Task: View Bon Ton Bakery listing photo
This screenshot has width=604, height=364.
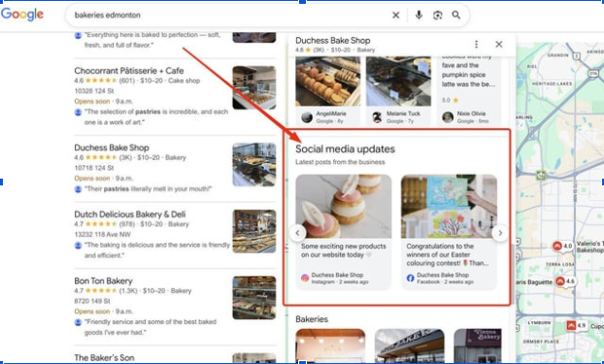Action: tap(254, 298)
